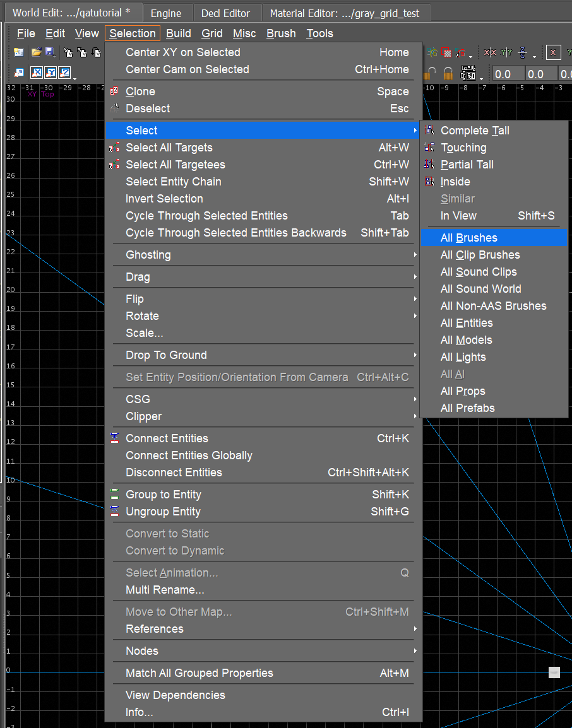Choose Clone from the Selection menu
The height and width of the screenshot is (728, 572).
click(264, 91)
